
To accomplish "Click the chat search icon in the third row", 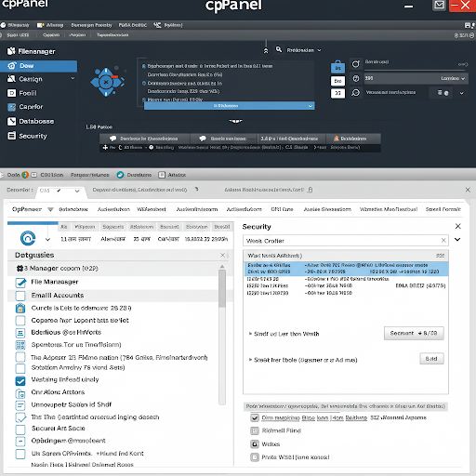I will [356, 93].
